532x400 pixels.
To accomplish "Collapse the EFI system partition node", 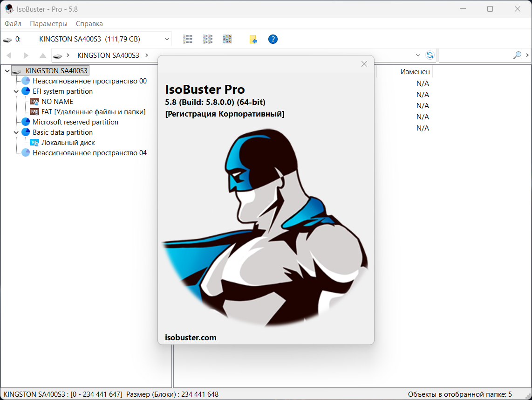I will coord(16,91).
